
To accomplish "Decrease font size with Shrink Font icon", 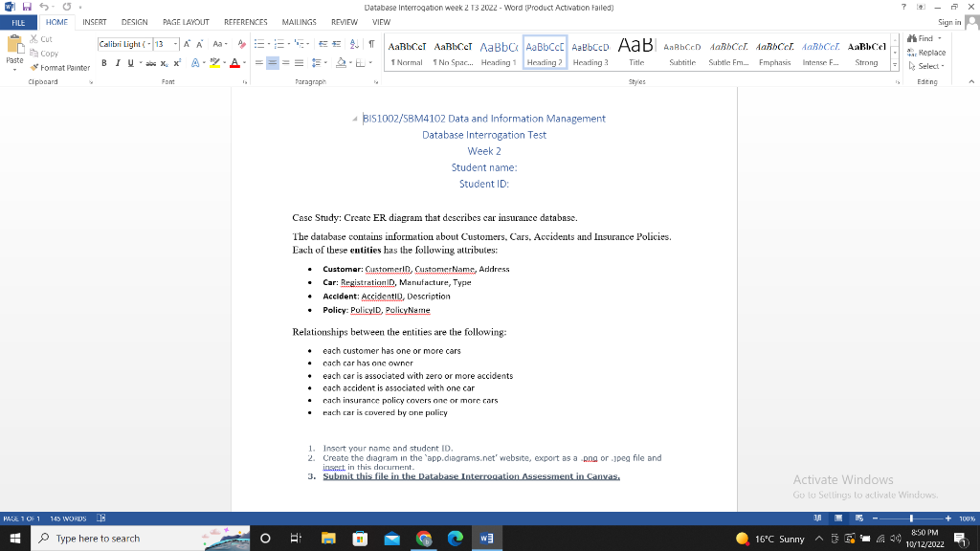I will (199, 44).
